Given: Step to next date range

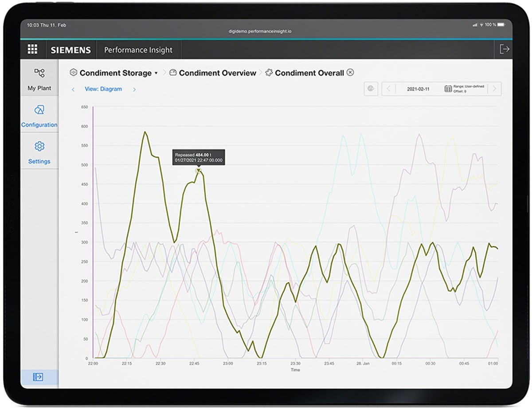Looking at the screenshot, I should click(494, 89).
